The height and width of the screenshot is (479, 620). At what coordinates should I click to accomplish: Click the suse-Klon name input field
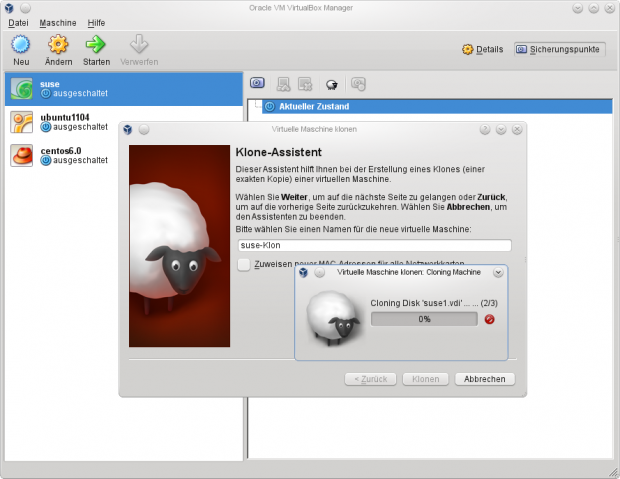(374, 245)
